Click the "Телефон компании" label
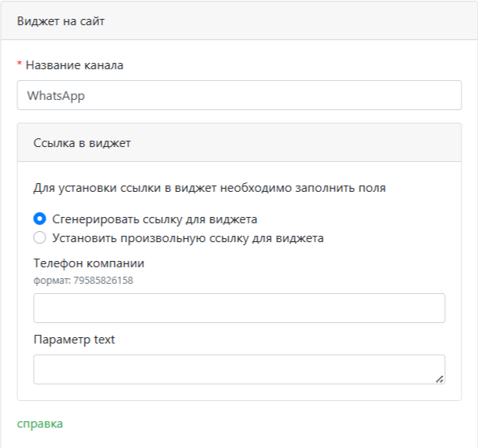 [x=89, y=263]
